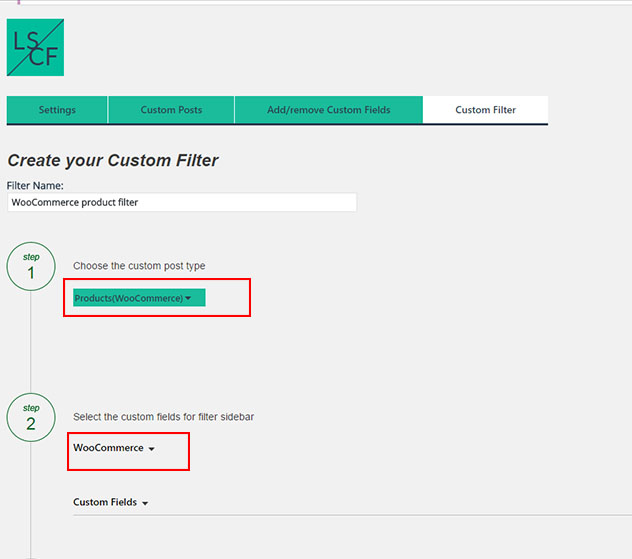
Task: Click the LSCF logo
Action: pos(35,47)
